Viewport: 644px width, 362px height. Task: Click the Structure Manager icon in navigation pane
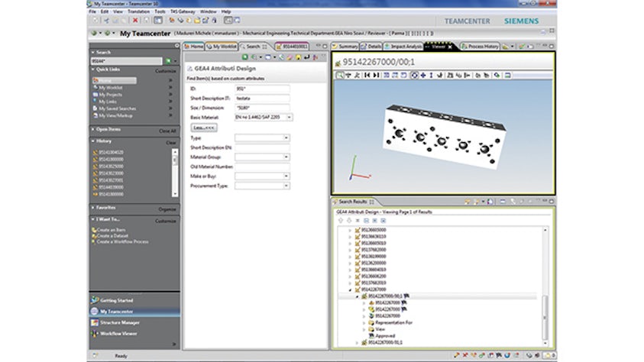pos(95,322)
